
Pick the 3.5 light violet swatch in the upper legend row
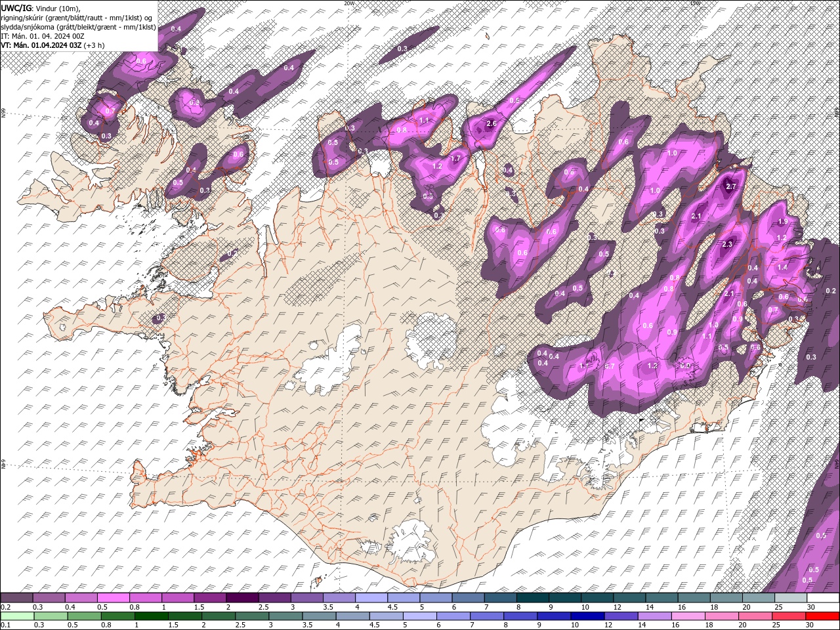pos(339,598)
